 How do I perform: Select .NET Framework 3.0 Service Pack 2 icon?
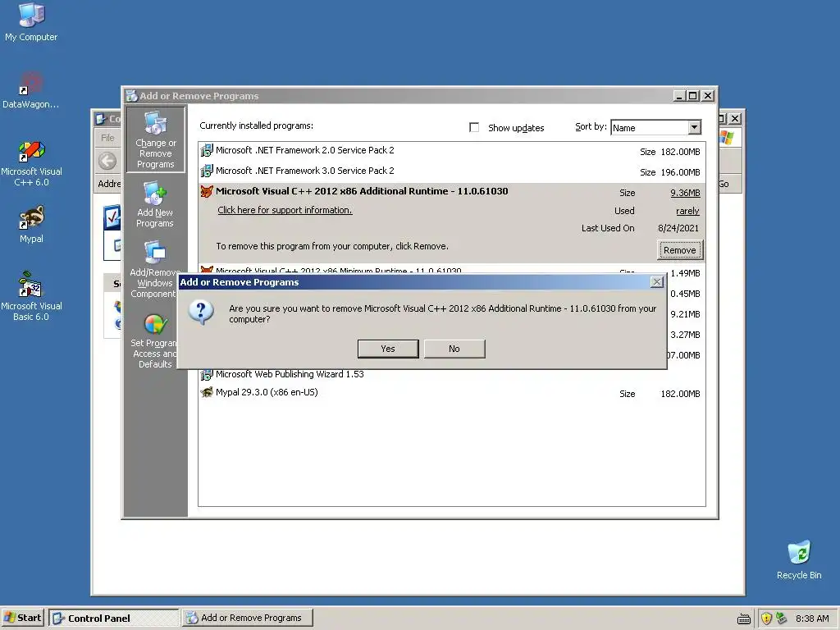pos(206,171)
